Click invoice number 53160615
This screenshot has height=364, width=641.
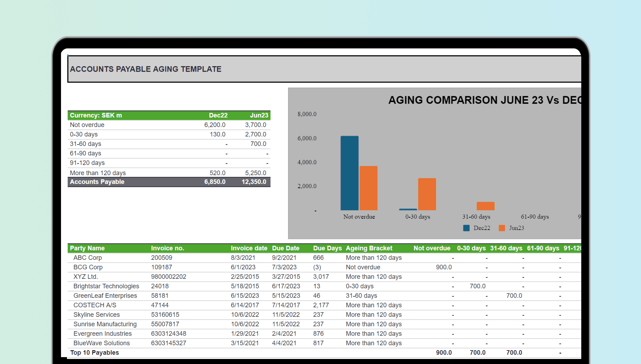165,314
